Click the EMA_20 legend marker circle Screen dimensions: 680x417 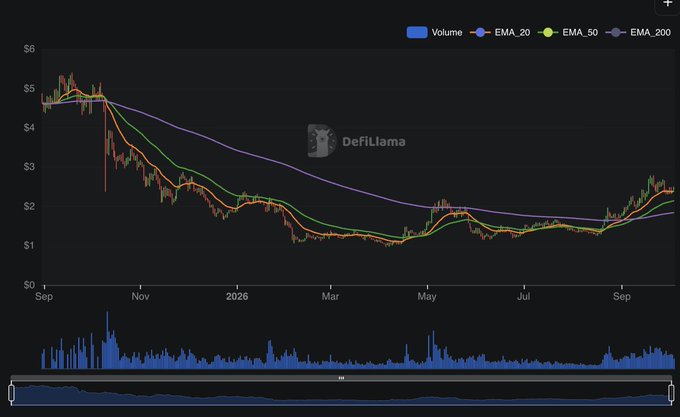point(480,33)
